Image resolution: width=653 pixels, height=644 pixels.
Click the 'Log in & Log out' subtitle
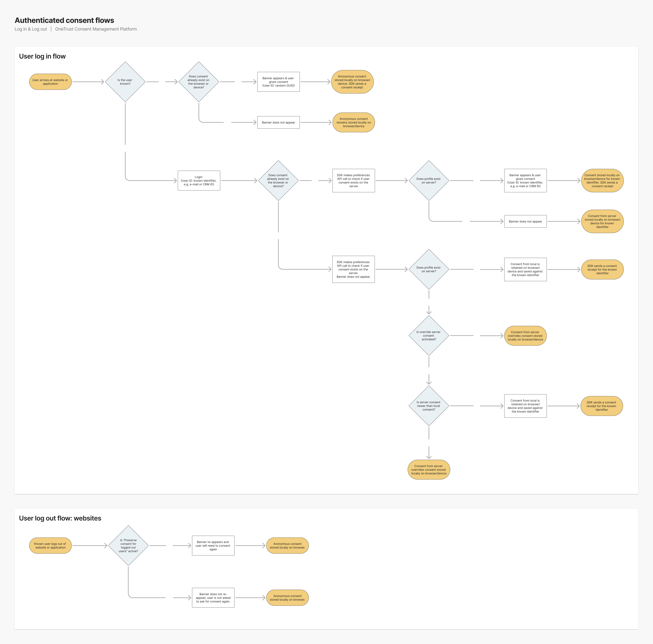[x=31, y=29]
